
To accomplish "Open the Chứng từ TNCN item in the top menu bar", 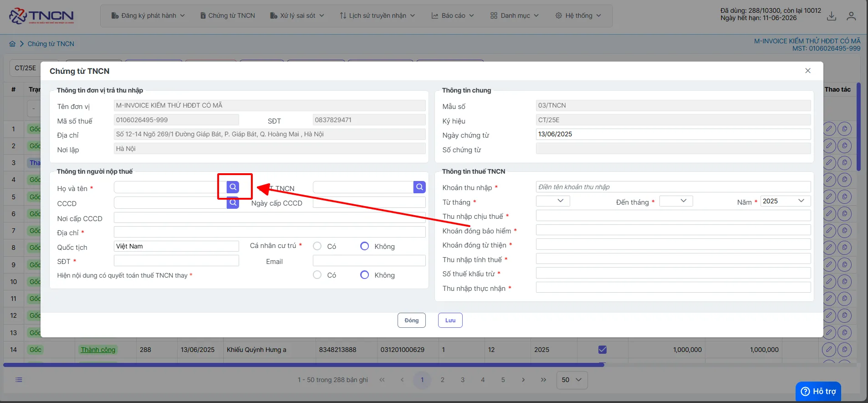I will (x=228, y=15).
